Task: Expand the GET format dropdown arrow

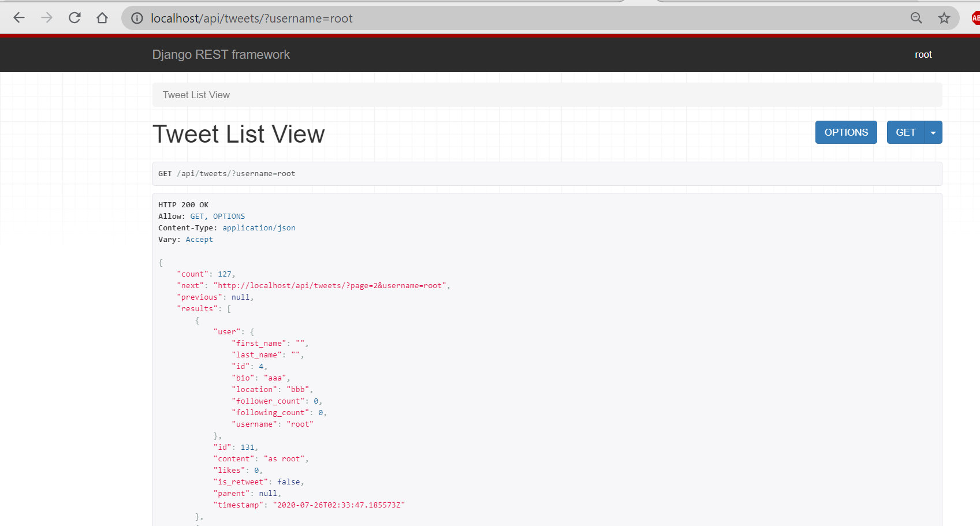Action: [933, 132]
